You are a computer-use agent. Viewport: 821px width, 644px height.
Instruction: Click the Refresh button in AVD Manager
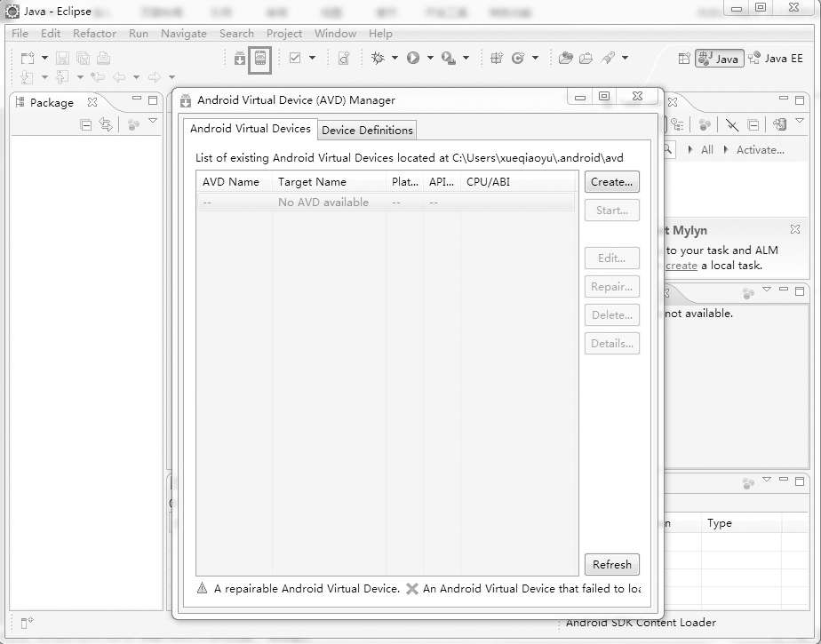click(x=611, y=565)
